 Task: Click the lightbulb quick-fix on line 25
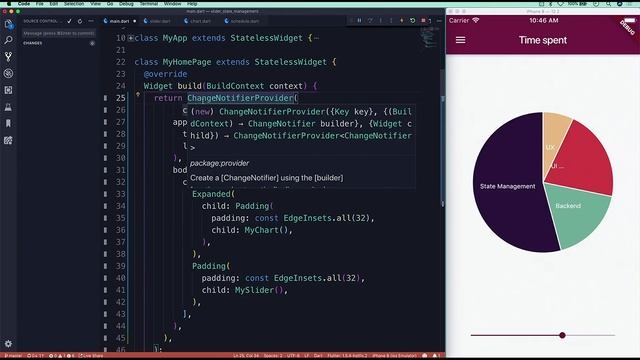click(x=138, y=95)
